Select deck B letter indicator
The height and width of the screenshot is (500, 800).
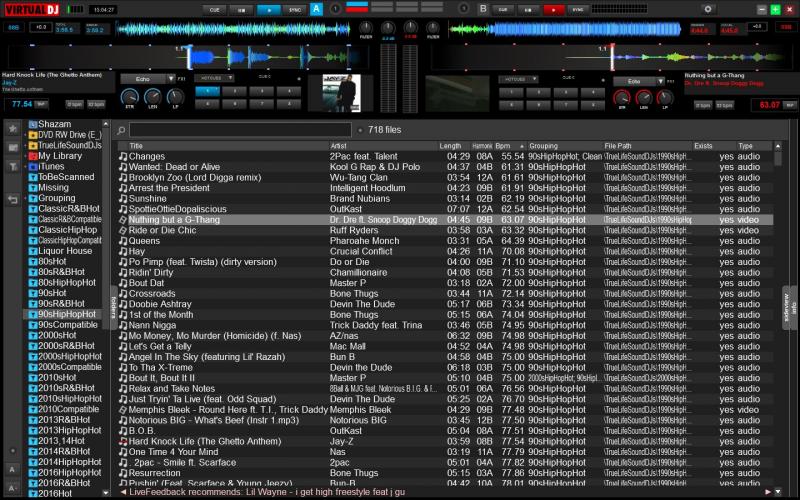(483, 9)
